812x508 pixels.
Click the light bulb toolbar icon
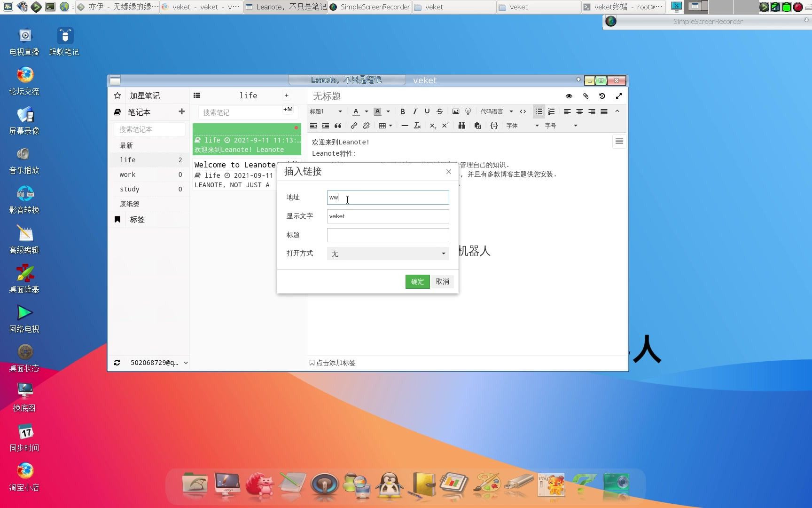click(468, 111)
